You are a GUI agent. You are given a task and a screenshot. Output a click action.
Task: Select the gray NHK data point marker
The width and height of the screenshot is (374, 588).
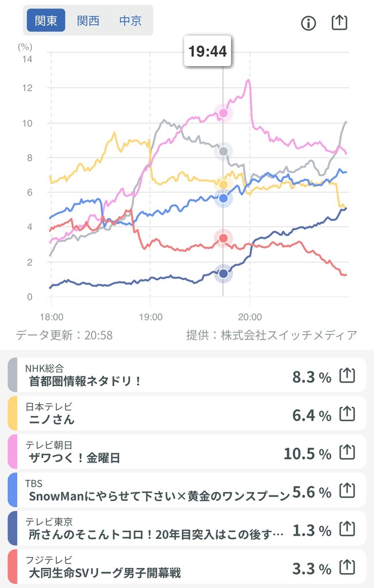click(223, 151)
